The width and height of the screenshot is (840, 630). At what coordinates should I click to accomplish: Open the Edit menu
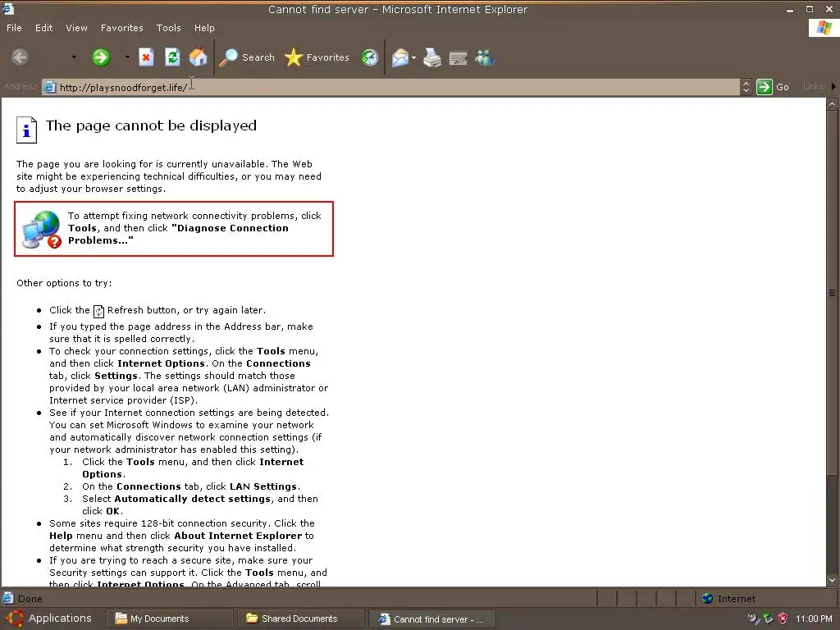[x=44, y=28]
